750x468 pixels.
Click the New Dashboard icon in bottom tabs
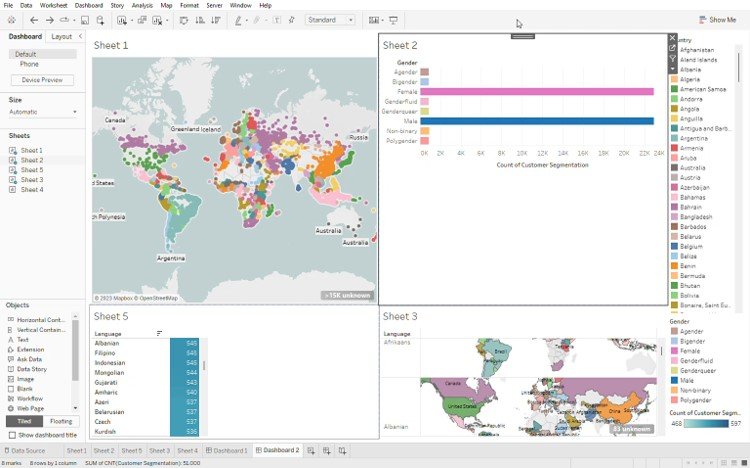(327, 451)
